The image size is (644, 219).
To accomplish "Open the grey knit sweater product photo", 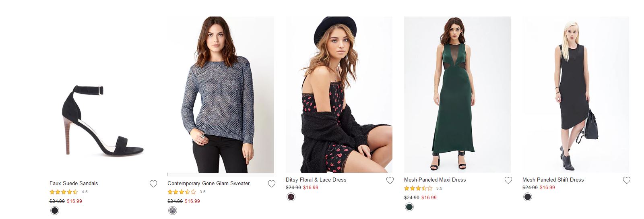I will [x=221, y=95].
